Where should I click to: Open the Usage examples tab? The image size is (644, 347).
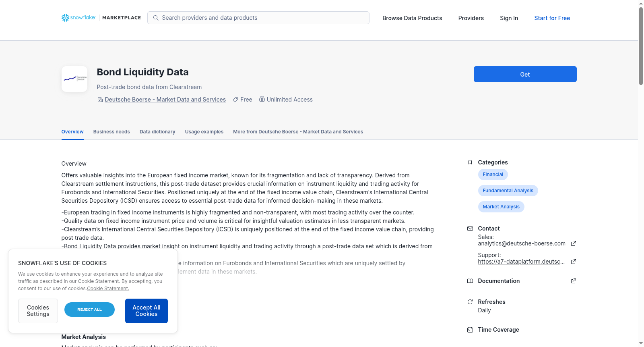click(204, 132)
